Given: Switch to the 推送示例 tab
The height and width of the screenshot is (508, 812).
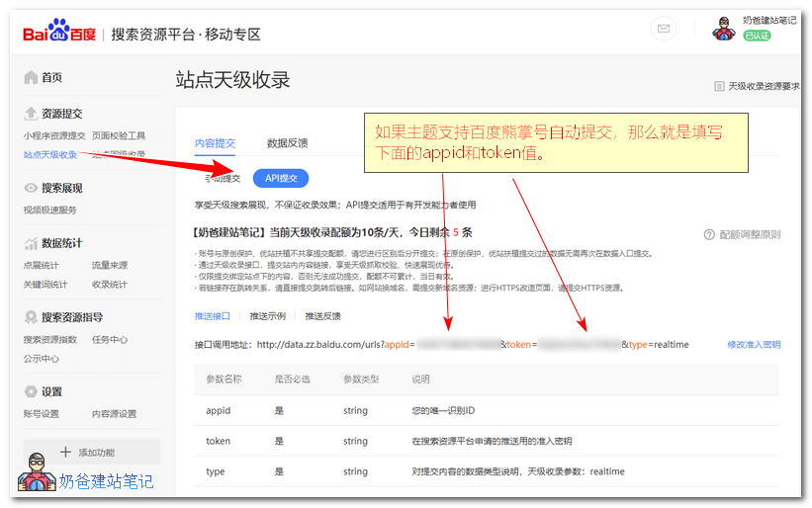Looking at the screenshot, I should coord(267,316).
